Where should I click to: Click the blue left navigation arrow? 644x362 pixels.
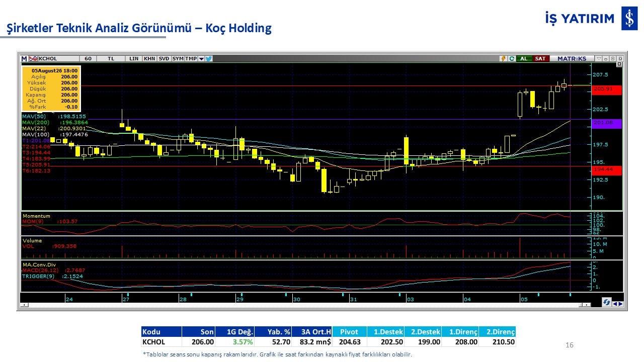tap(615, 303)
